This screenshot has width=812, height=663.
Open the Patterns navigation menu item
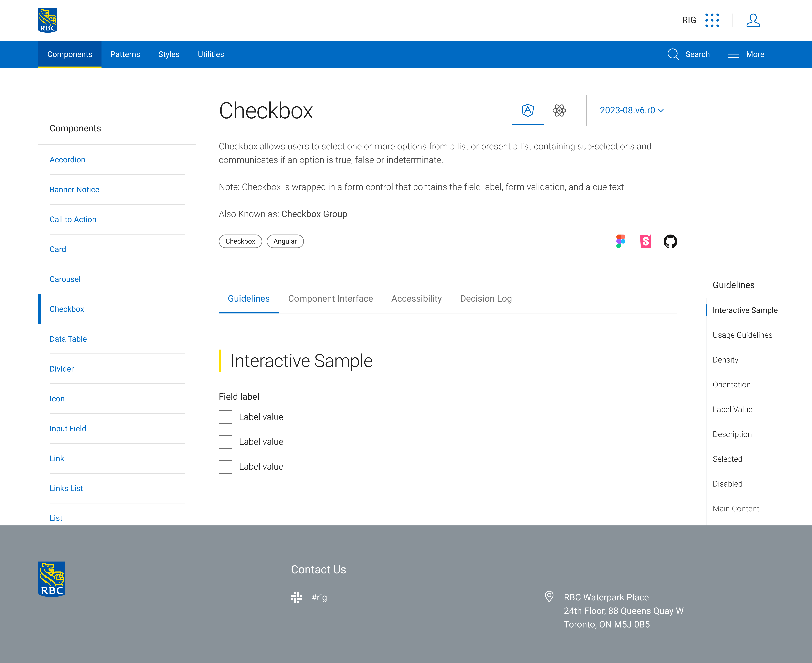point(125,54)
